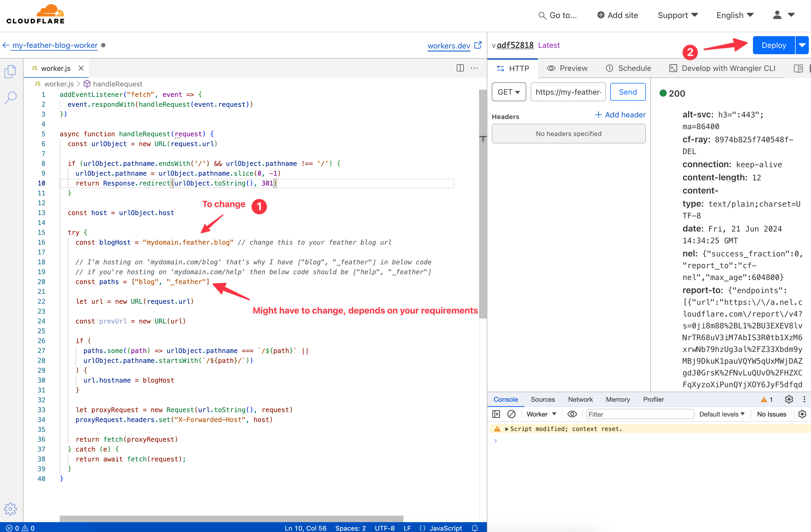Open the Go to search
Viewport: 811px width, 532px height.
(557, 15)
